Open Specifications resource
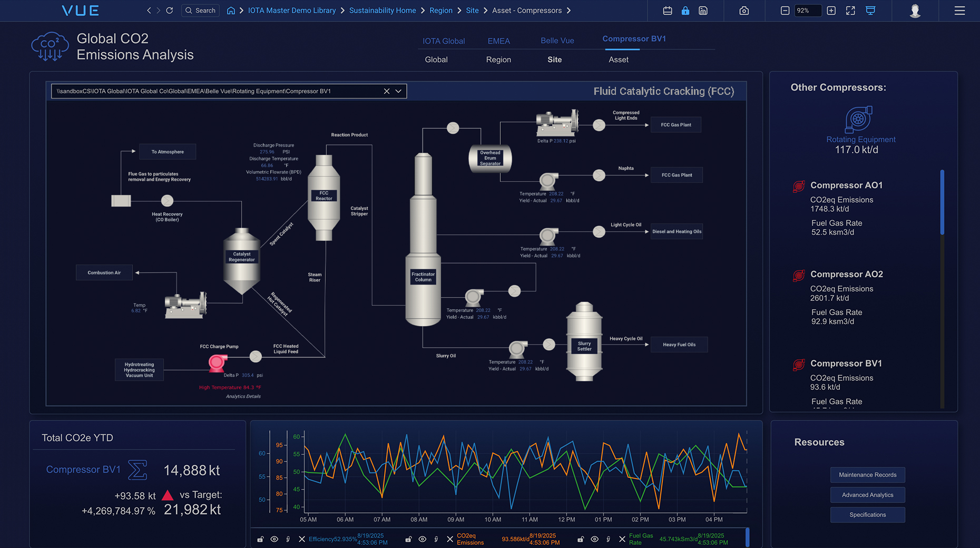The width and height of the screenshot is (980, 548). coord(868,515)
